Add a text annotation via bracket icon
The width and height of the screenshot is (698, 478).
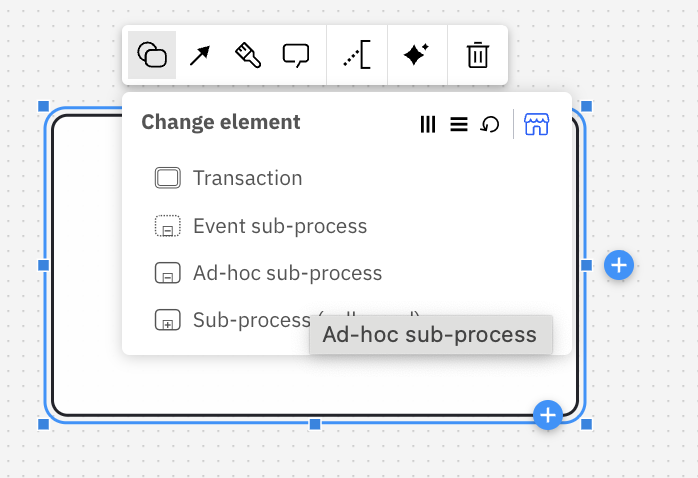click(x=357, y=55)
